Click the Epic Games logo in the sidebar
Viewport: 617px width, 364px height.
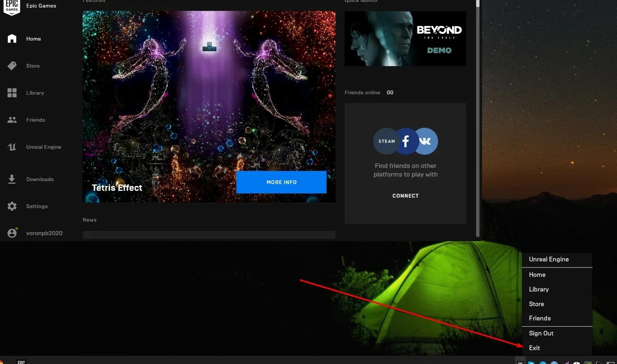12,7
